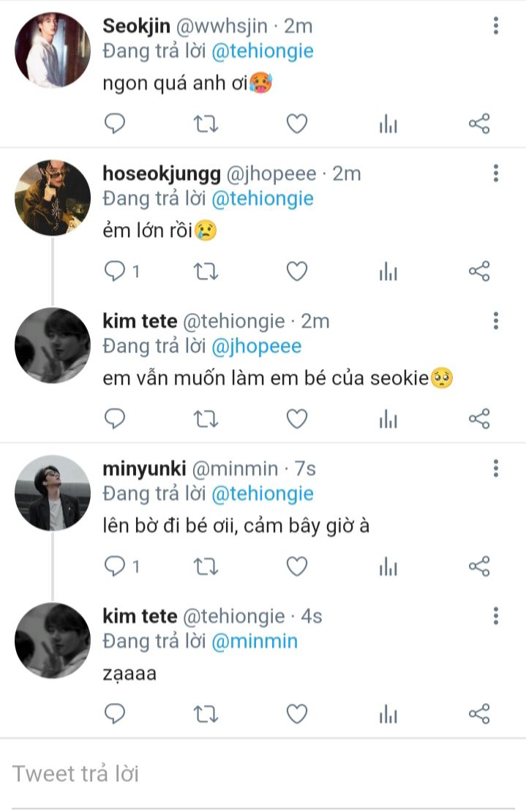Open the reply thread under hoseokjungg's tweet
The image size is (526, 812).
click(122, 271)
